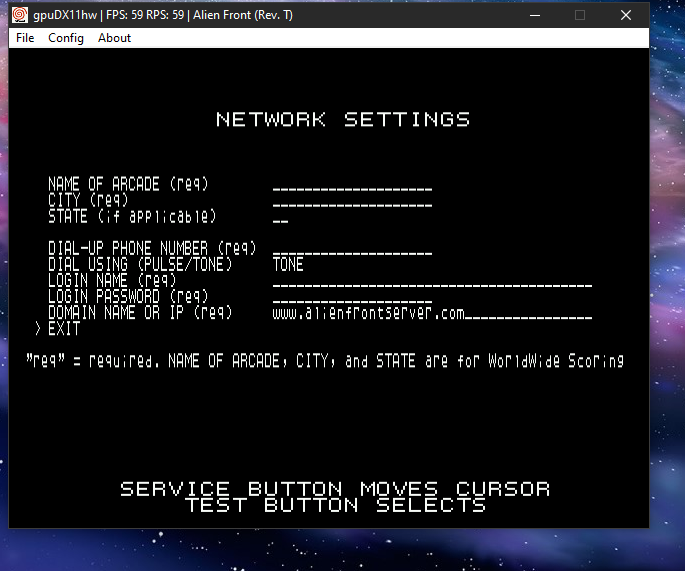The image size is (685, 571).
Task: Click the disabled maximize button
Action: tap(580, 15)
